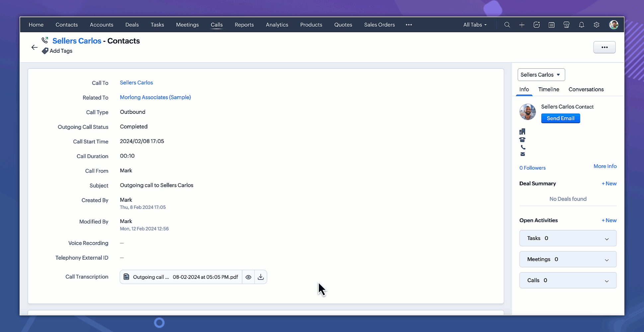Open the notifications bell icon
The height and width of the screenshot is (332, 644).
pyautogui.click(x=581, y=25)
